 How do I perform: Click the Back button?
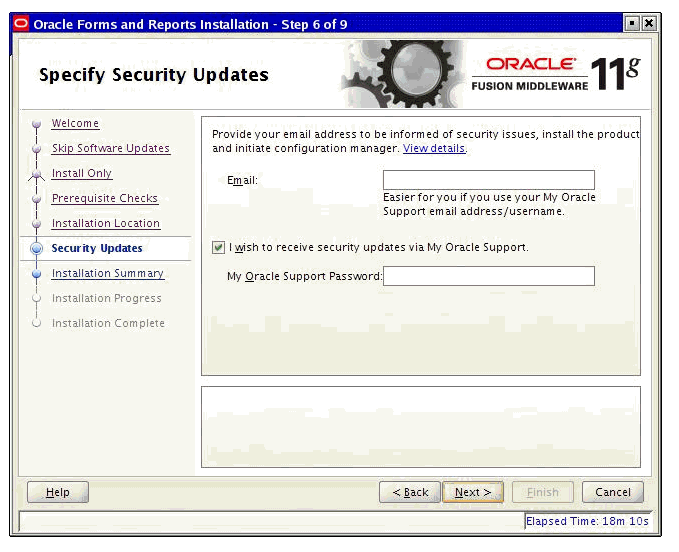coord(410,492)
